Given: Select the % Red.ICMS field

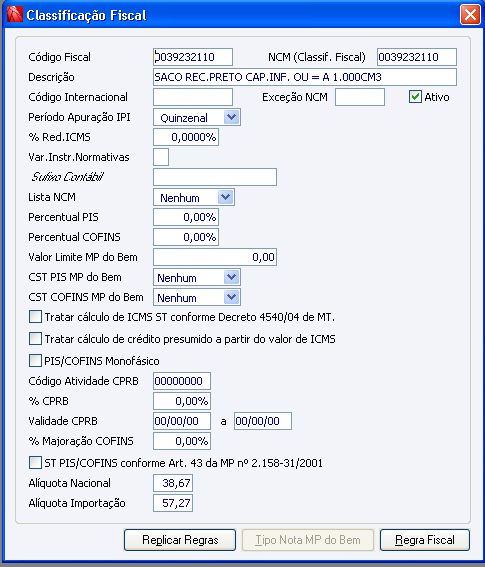Looking at the screenshot, I should pos(186,137).
